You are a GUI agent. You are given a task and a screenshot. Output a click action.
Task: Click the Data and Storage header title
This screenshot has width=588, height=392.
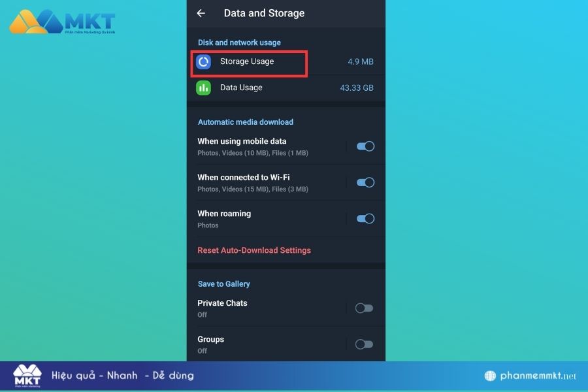tap(263, 13)
